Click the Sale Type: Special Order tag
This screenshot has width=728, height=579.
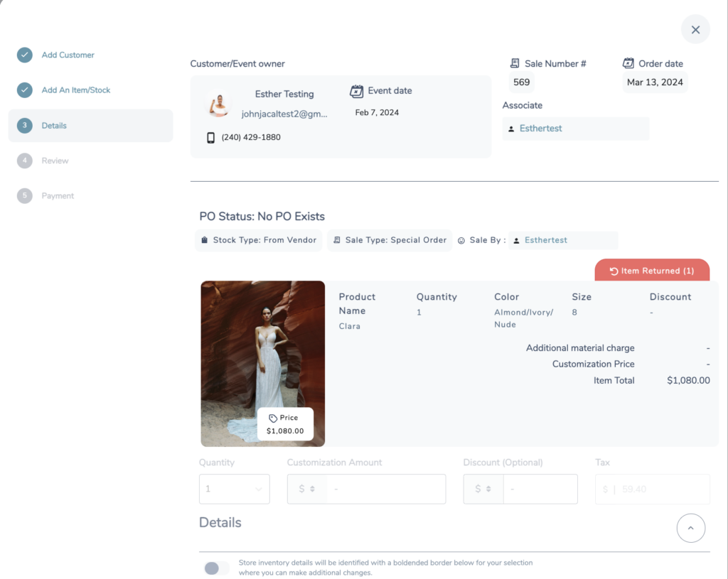click(390, 240)
